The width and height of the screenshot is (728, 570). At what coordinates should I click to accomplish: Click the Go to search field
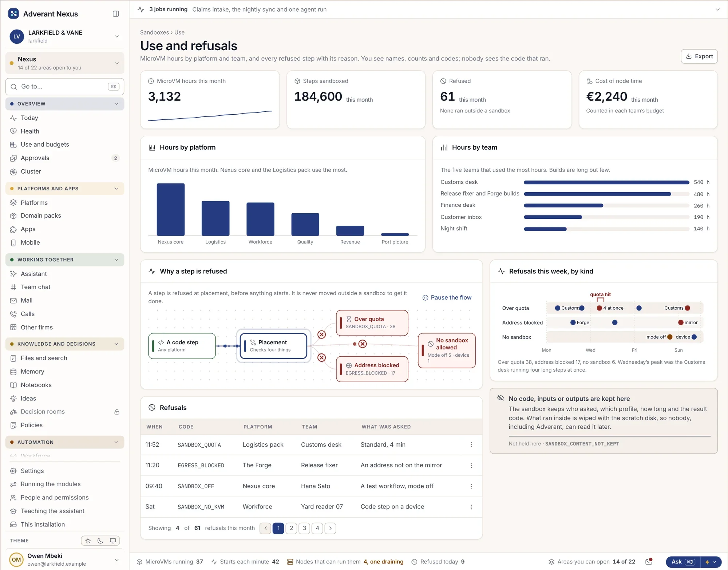65,87
